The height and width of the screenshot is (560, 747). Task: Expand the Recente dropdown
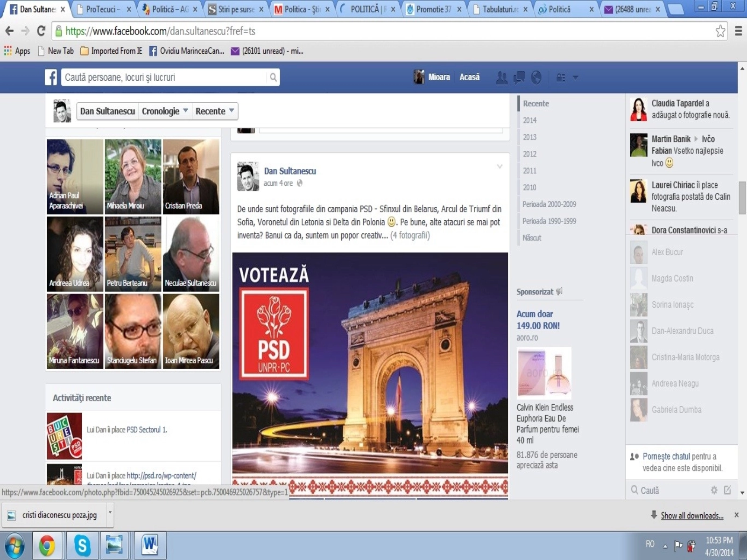[215, 111]
